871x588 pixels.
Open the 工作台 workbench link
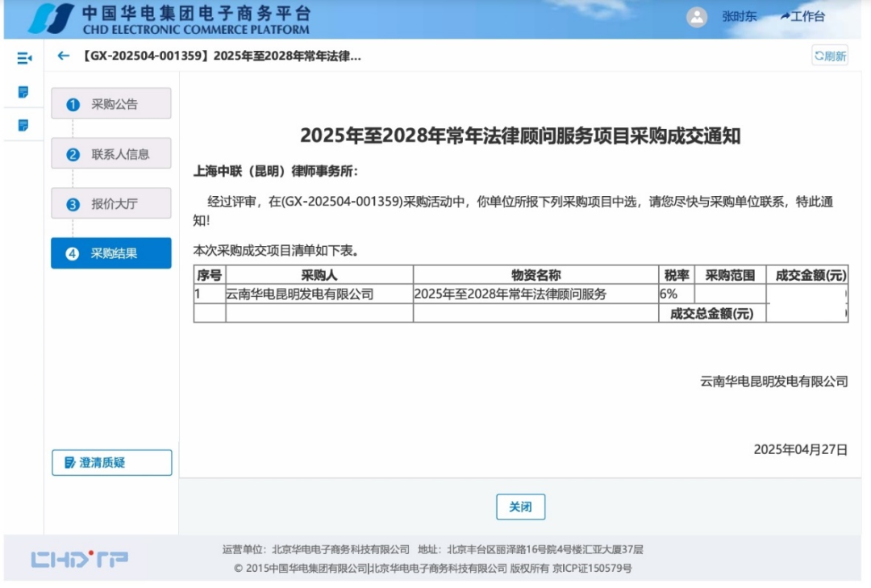point(802,16)
